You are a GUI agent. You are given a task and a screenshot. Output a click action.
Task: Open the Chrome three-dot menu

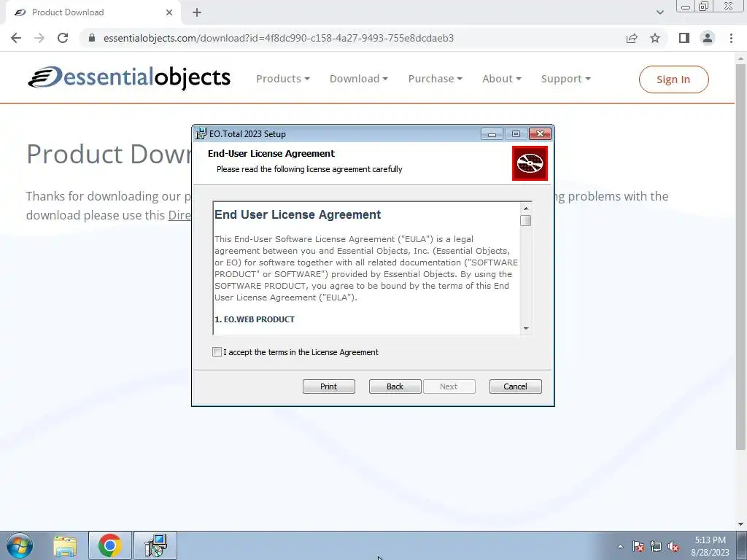(731, 38)
